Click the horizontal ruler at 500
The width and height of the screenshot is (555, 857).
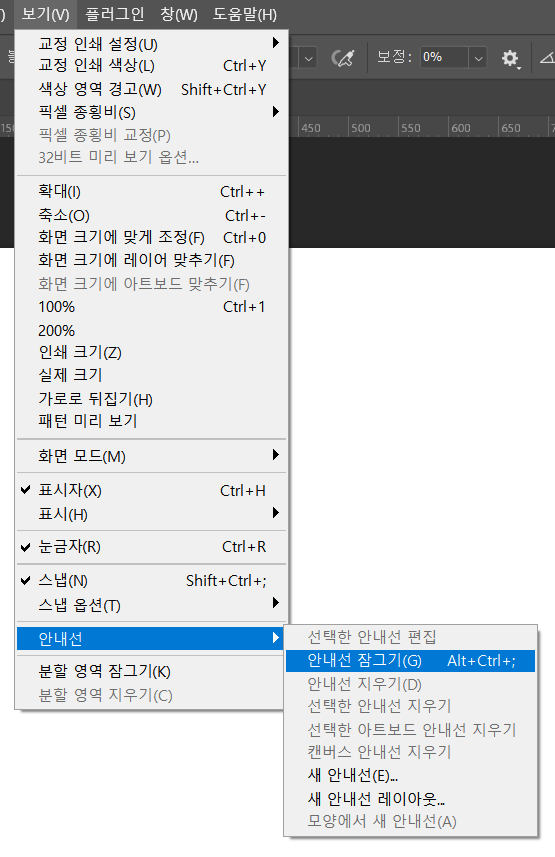(360, 128)
